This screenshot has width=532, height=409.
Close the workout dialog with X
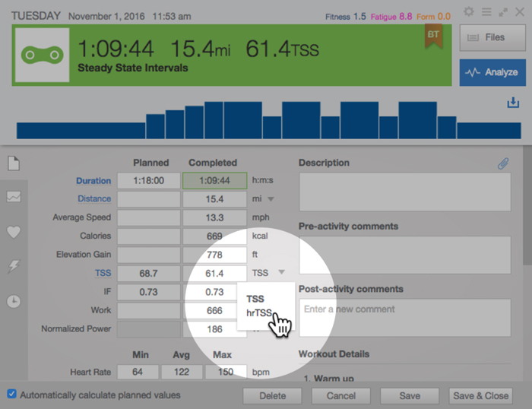pos(519,12)
